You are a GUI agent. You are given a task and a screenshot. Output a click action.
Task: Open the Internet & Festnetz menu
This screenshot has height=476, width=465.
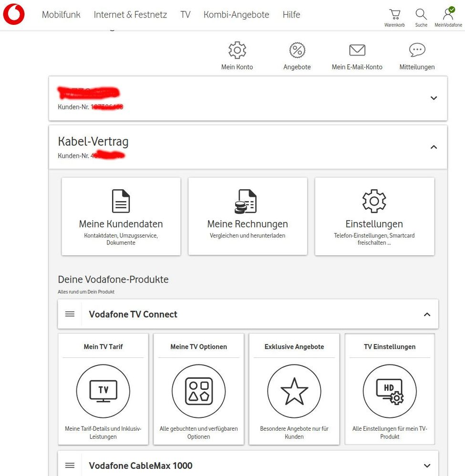130,15
